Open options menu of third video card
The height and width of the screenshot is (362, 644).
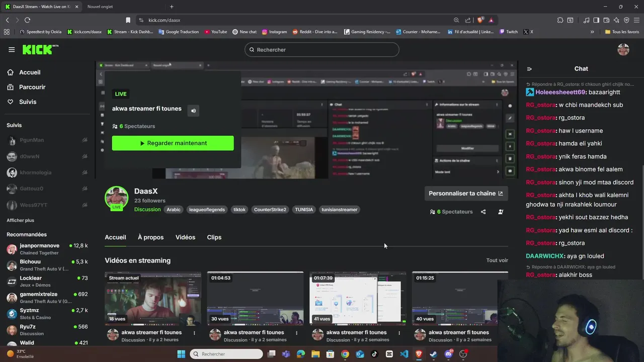(x=399, y=333)
